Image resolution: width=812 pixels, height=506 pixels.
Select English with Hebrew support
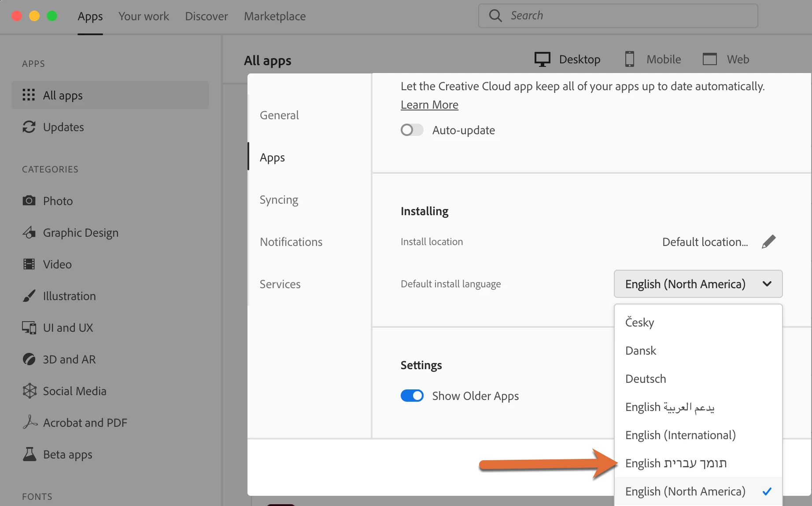[698, 463]
